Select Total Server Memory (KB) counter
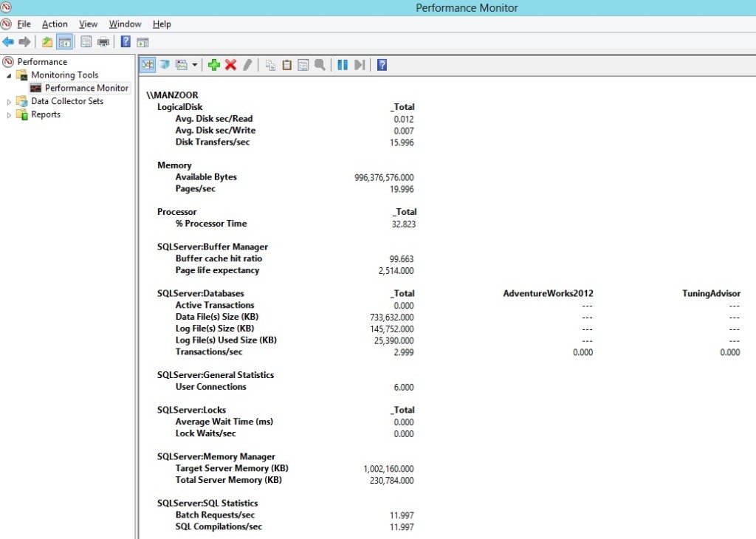This screenshot has height=539, width=756. tap(229, 480)
